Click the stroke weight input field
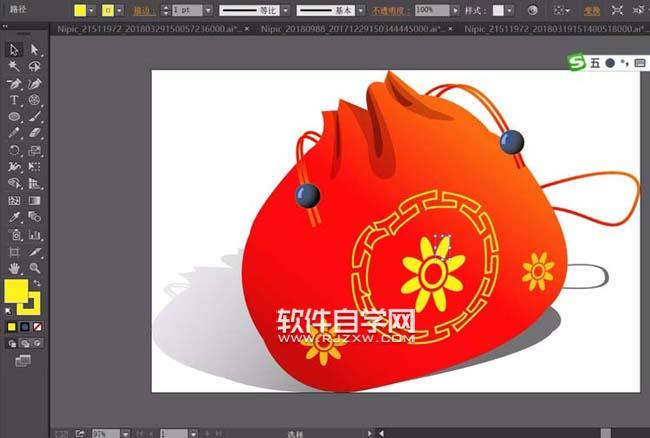The width and height of the screenshot is (650, 438). pyautogui.click(x=187, y=10)
